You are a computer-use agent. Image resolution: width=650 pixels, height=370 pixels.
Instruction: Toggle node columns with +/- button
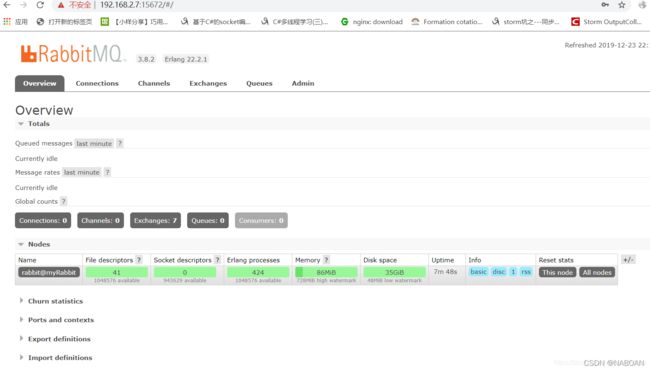click(628, 260)
